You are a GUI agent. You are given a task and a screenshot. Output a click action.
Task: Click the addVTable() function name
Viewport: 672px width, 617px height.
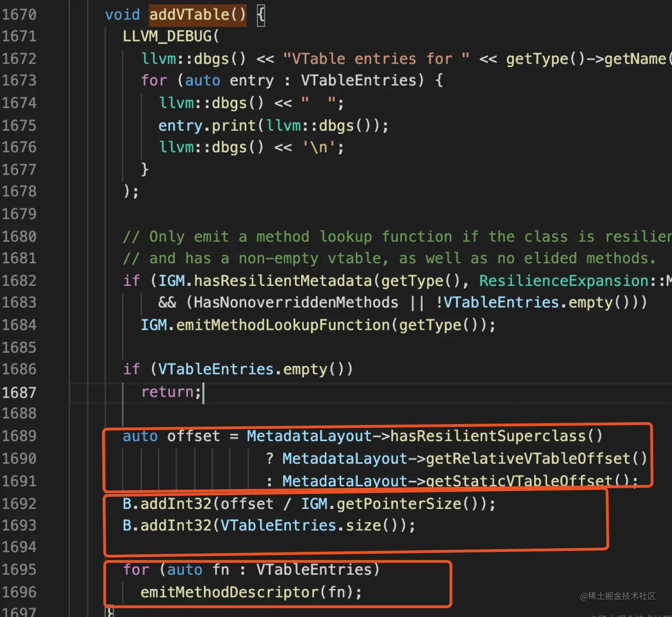(198, 15)
